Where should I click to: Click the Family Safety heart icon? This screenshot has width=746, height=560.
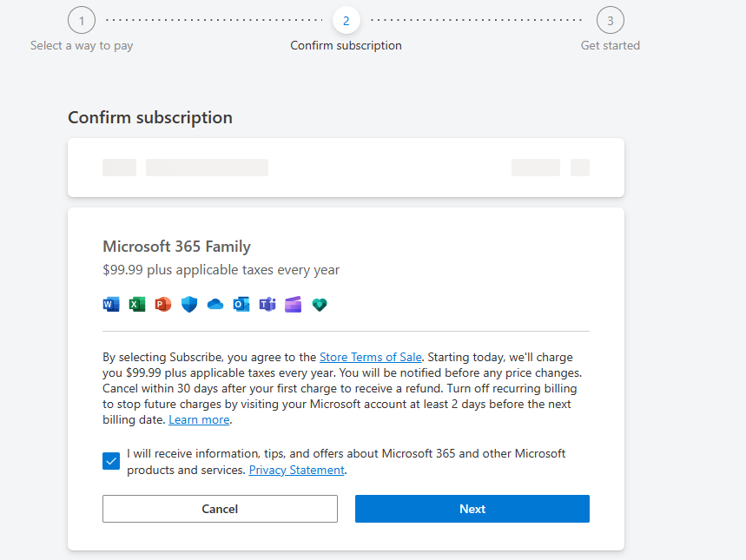click(320, 304)
